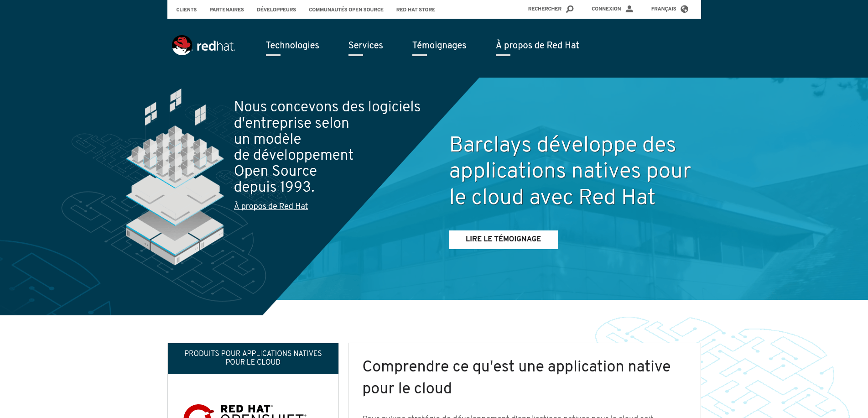
Task: Click Comprendre ce qu'est une application native heading
Action: tap(516, 377)
